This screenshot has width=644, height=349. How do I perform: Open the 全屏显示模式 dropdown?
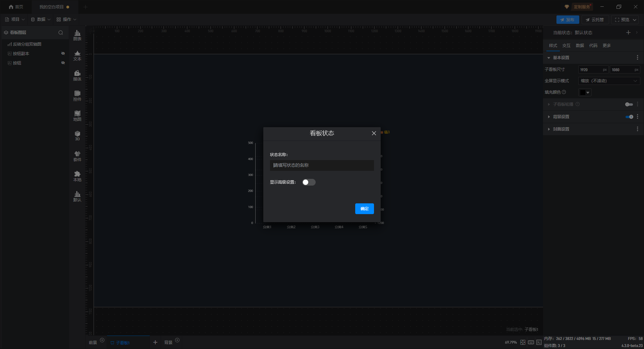pyautogui.click(x=609, y=81)
